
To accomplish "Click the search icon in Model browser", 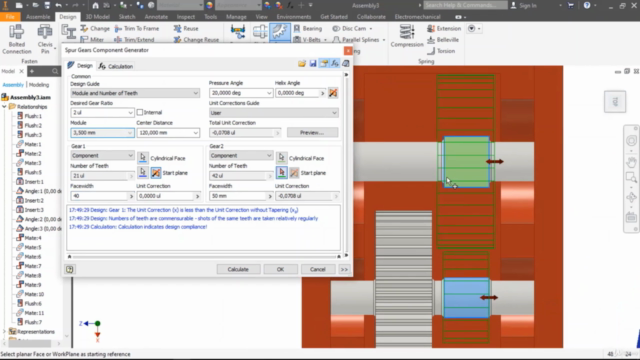I will pos(55,71).
